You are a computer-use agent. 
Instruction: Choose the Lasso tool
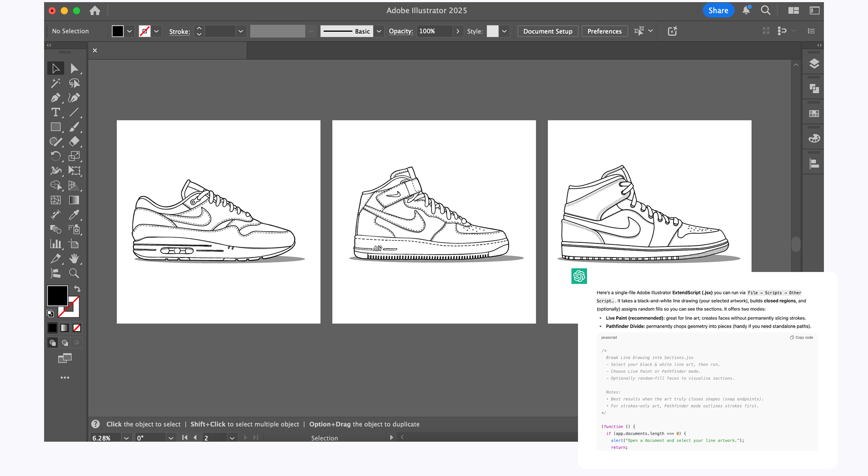pos(74,83)
